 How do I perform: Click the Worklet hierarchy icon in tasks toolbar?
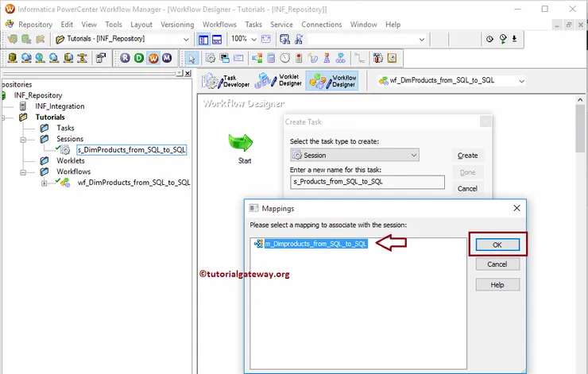point(341,58)
